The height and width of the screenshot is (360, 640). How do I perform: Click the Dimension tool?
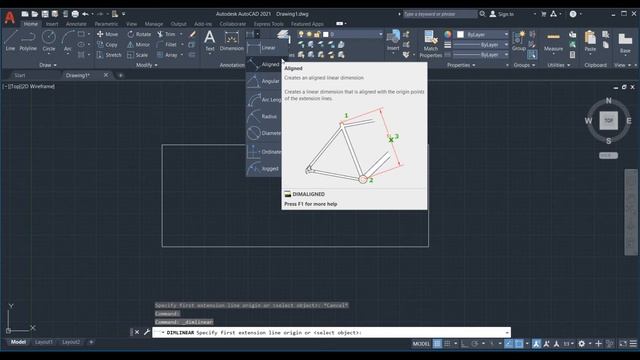tap(231, 40)
